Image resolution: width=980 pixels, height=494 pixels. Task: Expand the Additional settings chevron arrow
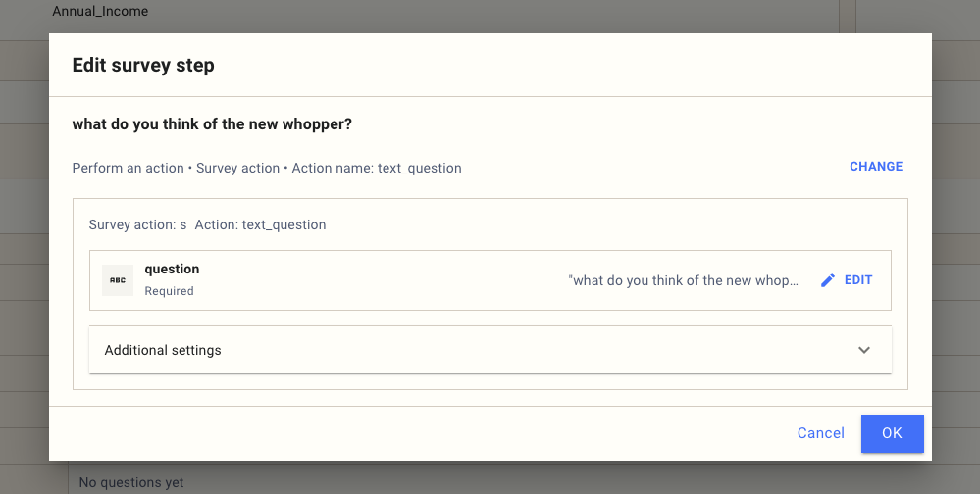coord(863,350)
